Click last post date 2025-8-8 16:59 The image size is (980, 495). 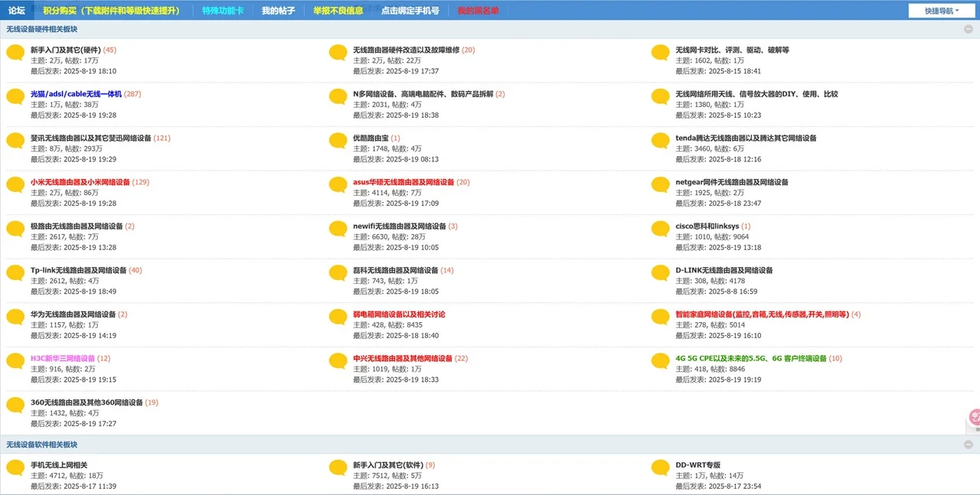click(x=733, y=291)
